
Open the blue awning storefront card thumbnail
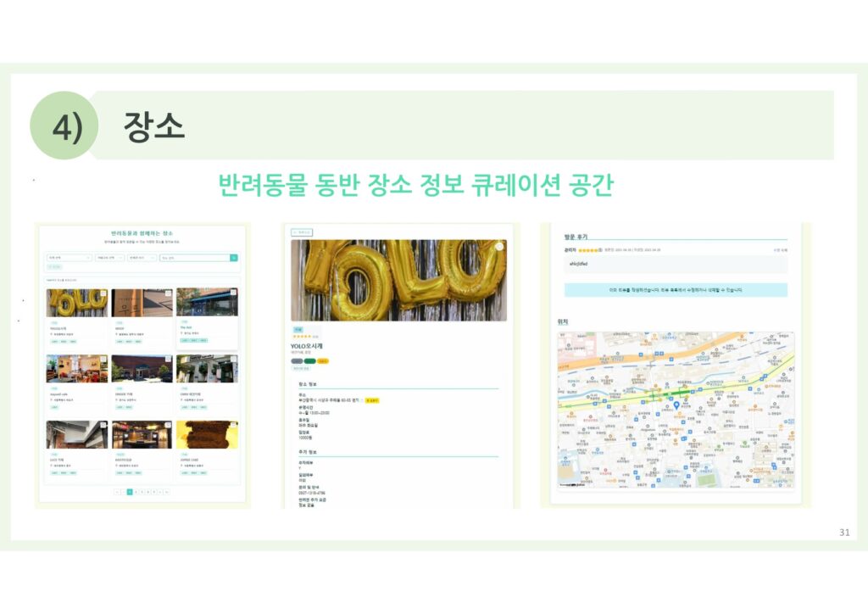[207, 303]
